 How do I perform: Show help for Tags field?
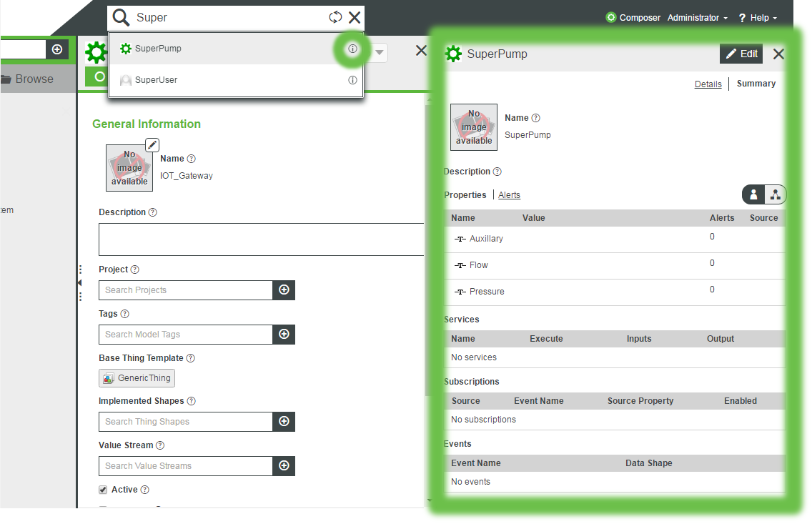(x=124, y=314)
